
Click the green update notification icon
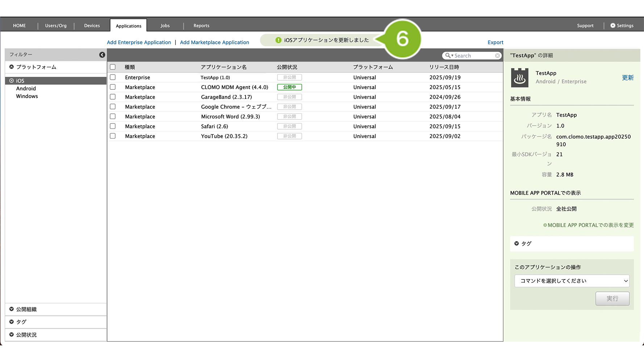[x=278, y=40]
